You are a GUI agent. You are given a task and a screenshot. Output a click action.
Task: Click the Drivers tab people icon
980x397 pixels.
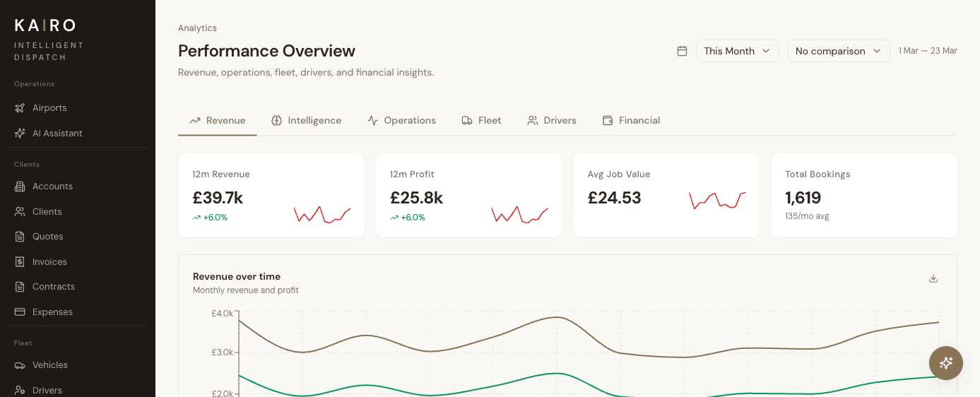[533, 121]
